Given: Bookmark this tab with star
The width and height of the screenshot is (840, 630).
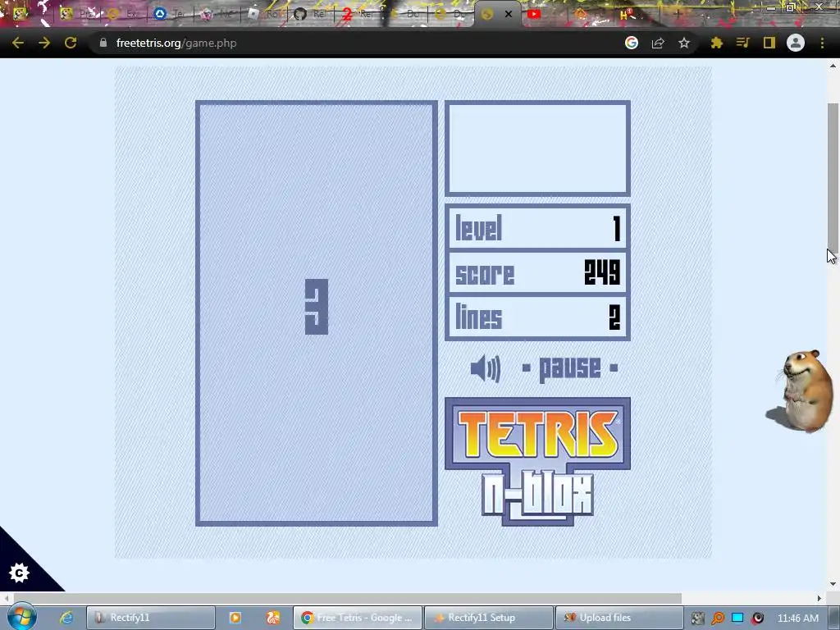Looking at the screenshot, I should click(684, 43).
